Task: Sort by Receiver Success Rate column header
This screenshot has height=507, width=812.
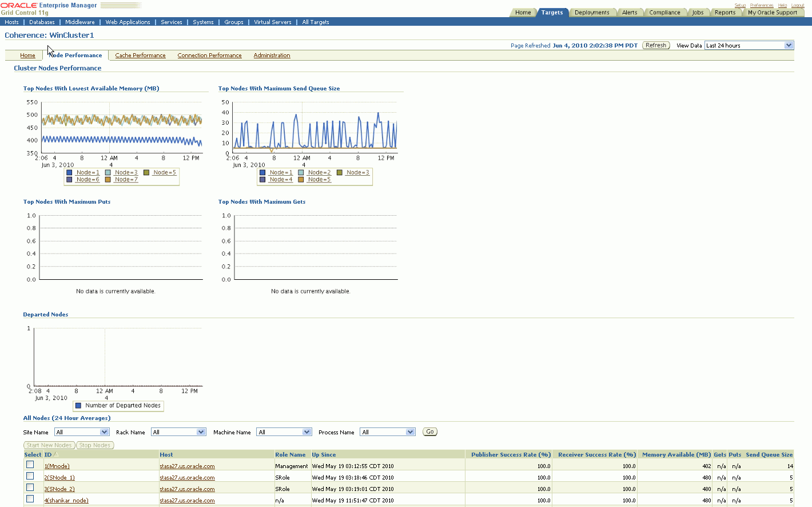Action: 597,454
